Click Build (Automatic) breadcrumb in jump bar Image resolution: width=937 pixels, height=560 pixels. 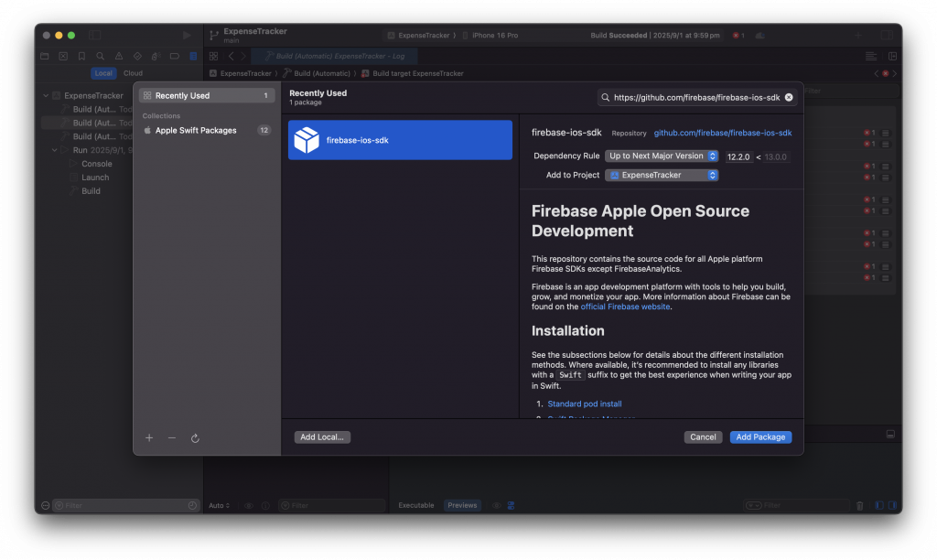pyautogui.click(x=317, y=73)
